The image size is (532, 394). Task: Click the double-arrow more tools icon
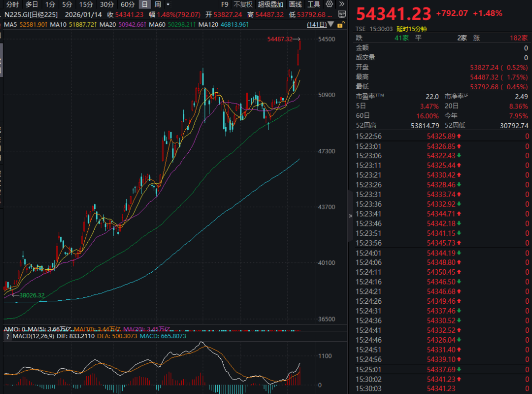(342, 4)
